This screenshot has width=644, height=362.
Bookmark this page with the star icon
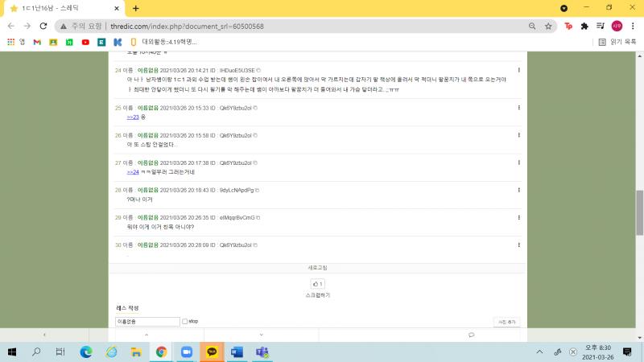tap(548, 27)
